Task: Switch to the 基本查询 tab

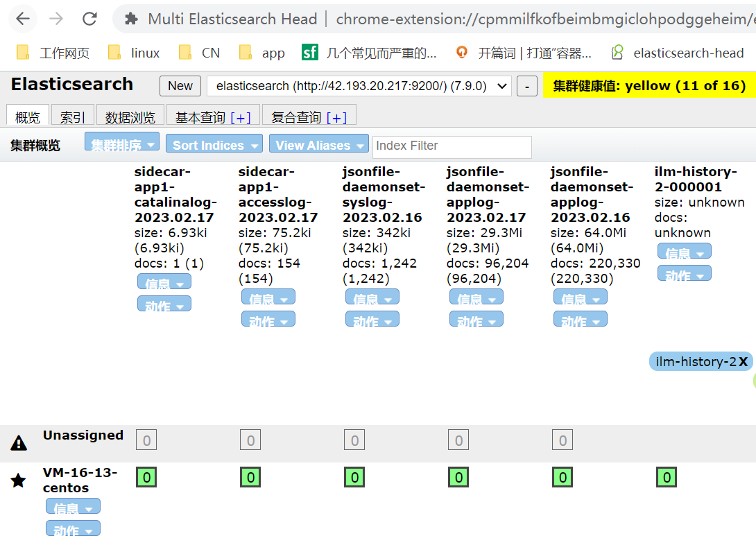Action: click(x=200, y=117)
